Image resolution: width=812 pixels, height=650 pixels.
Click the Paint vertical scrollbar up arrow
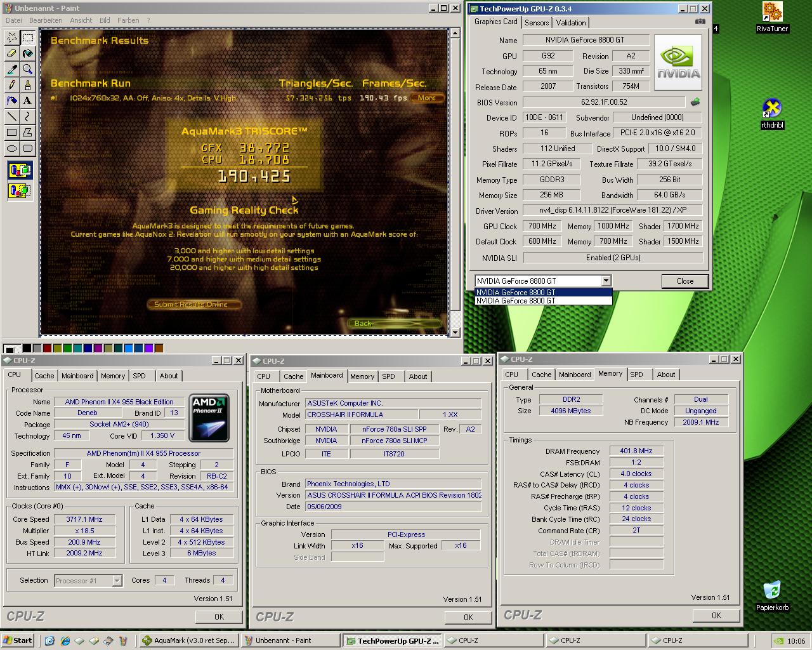point(454,34)
